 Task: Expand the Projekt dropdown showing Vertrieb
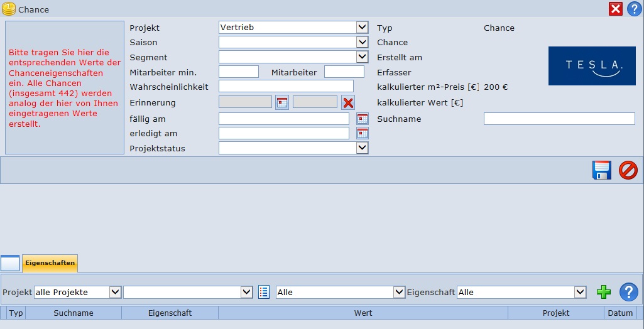[x=362, y=27]
